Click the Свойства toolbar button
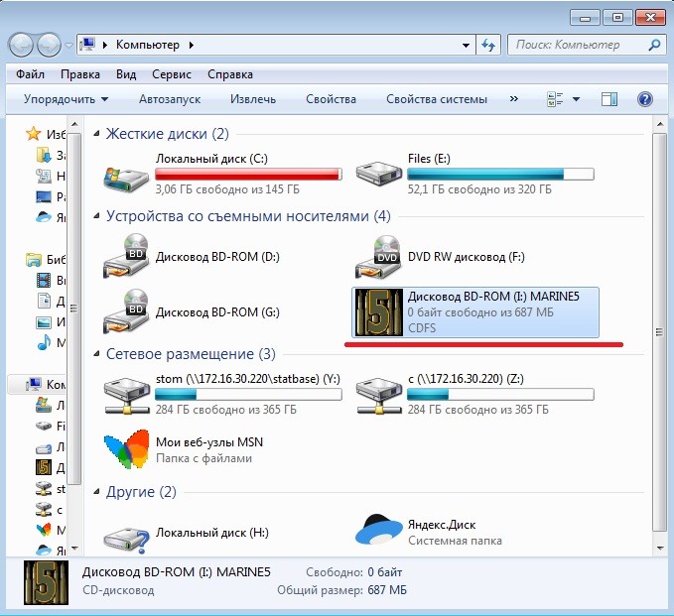674x616 pixels. [x=331, y=99]
